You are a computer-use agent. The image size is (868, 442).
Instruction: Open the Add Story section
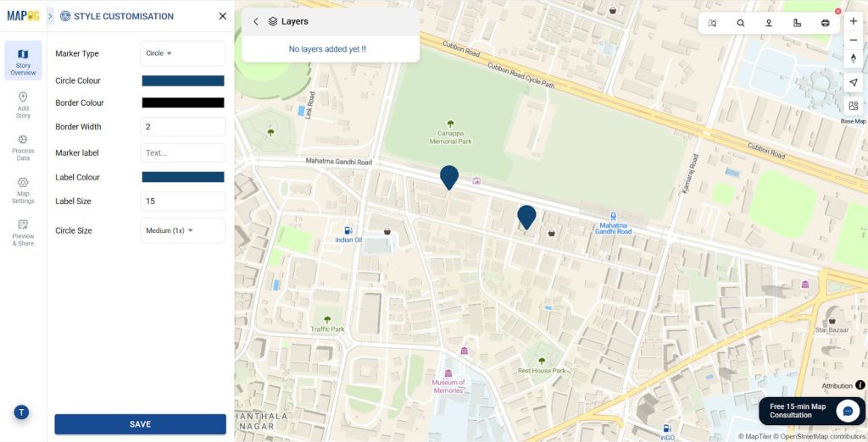23,104
